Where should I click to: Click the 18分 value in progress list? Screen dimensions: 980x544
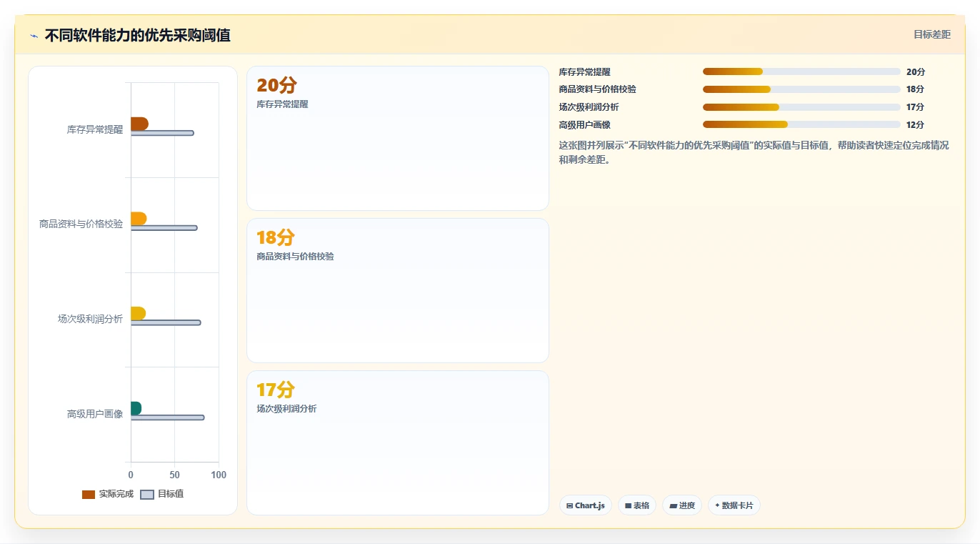coord(916,89)
